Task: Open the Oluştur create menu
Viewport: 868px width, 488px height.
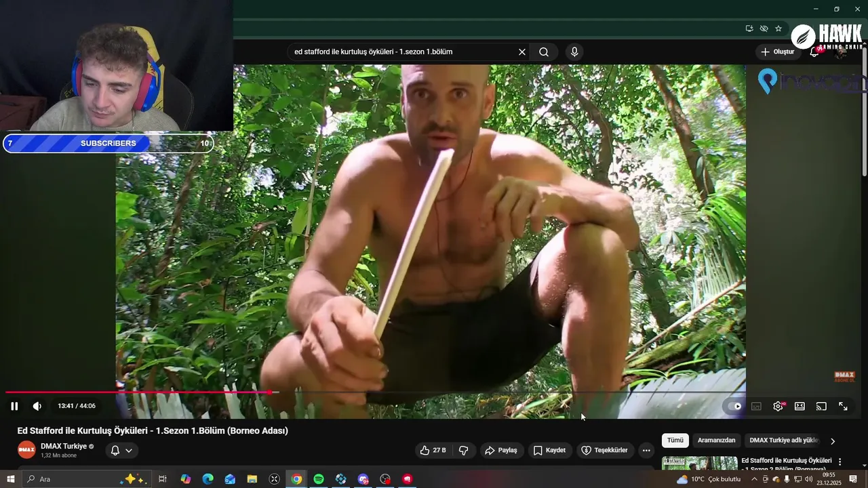Action: click(x=777, y=52)
